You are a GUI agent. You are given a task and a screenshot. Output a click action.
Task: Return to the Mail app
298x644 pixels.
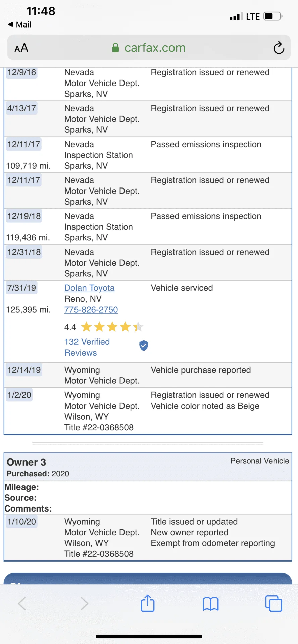pyautogui.click(x=19, y=24)
